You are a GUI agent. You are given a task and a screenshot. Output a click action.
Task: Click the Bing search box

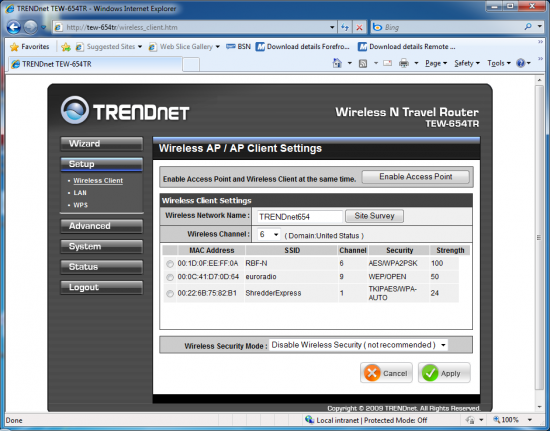click(x=447, y=27)
